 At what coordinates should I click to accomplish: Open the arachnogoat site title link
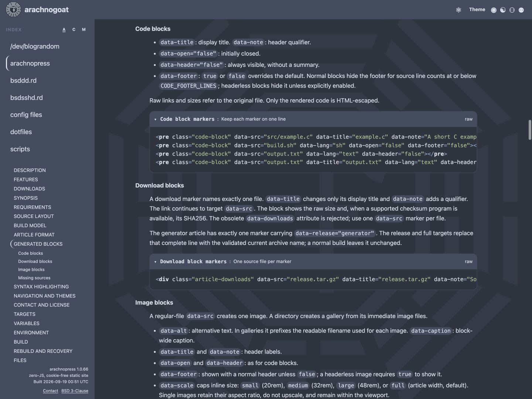tap(47, 10)
